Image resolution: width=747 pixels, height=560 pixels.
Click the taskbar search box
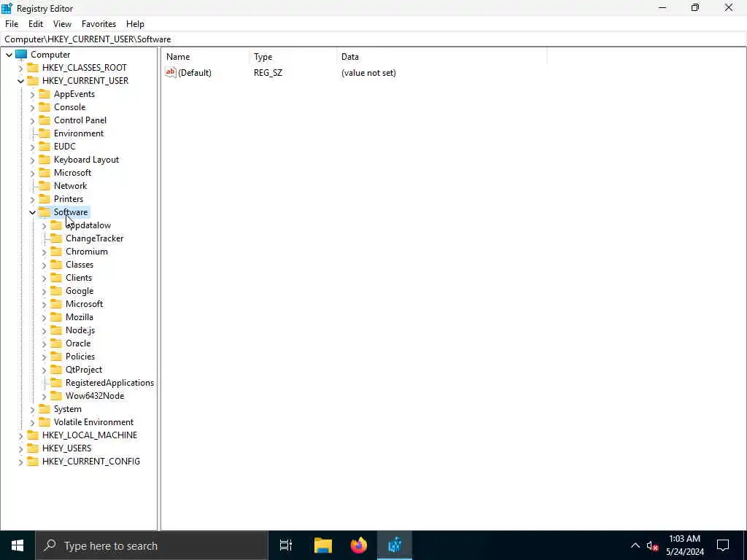[x=152, y=545]
